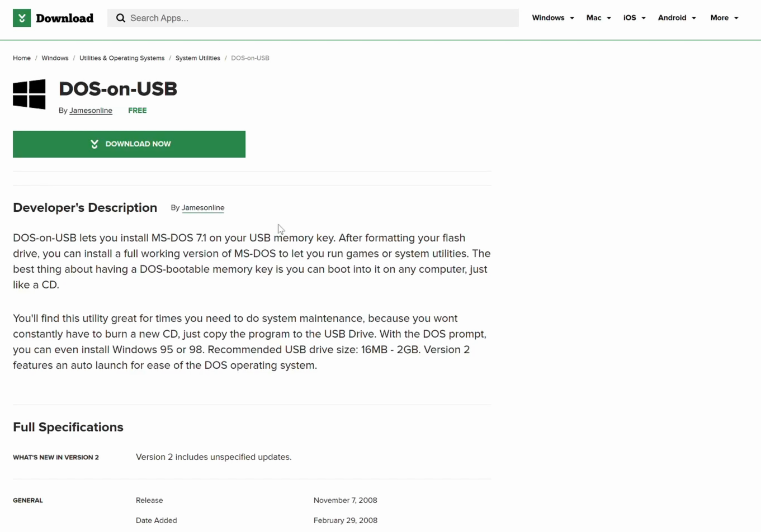
Task: Open the Windows breadcrumb link
Action: pyautogui.click(x=55, y=58)
